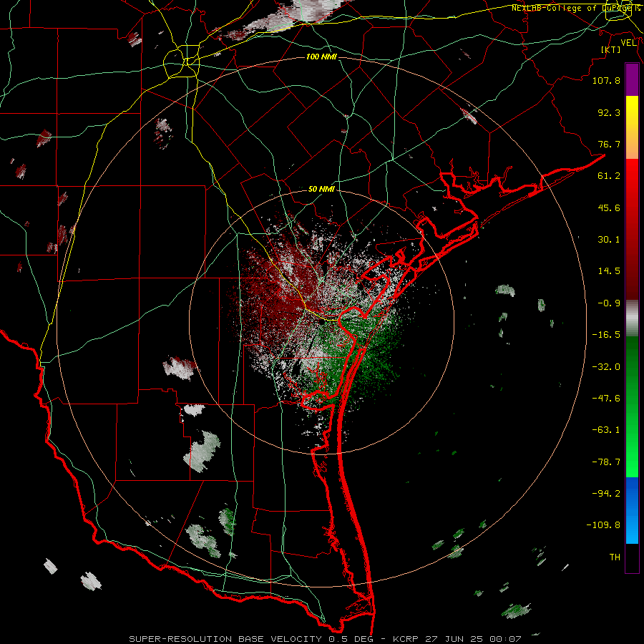
Task: Click the -94.2 legend value
Action: point(606,493)
